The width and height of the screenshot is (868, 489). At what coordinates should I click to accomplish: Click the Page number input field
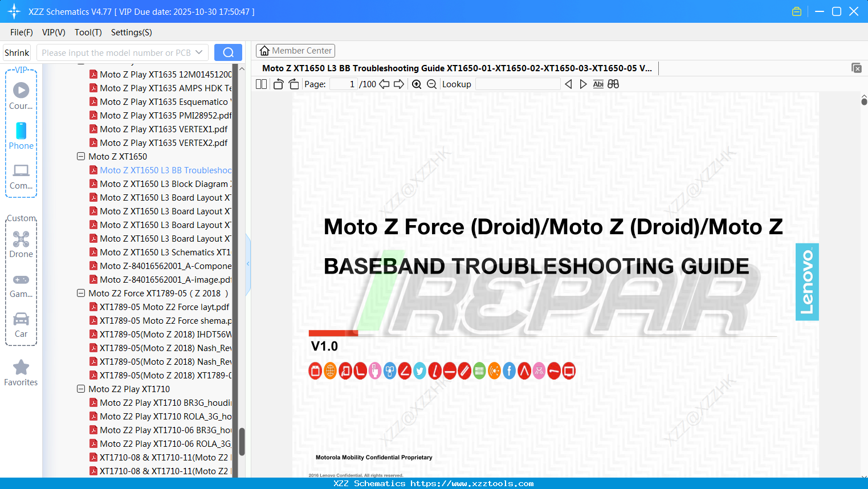[343, 84]
